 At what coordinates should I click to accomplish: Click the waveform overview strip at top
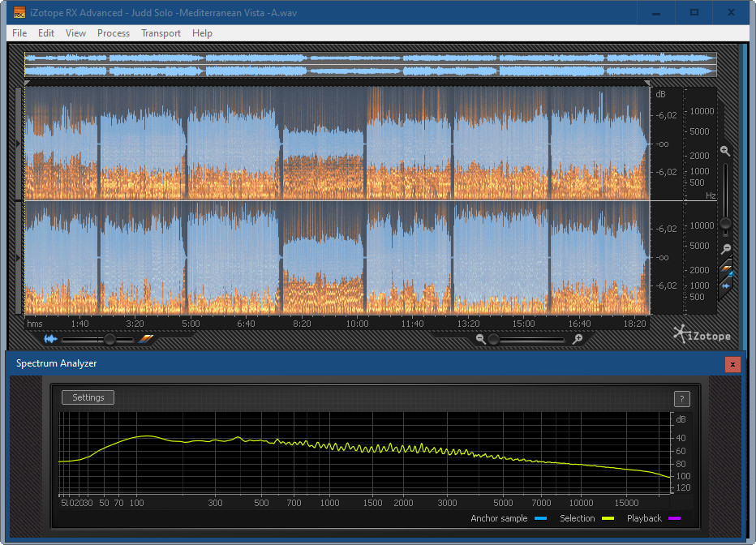[x=370, y=65]
